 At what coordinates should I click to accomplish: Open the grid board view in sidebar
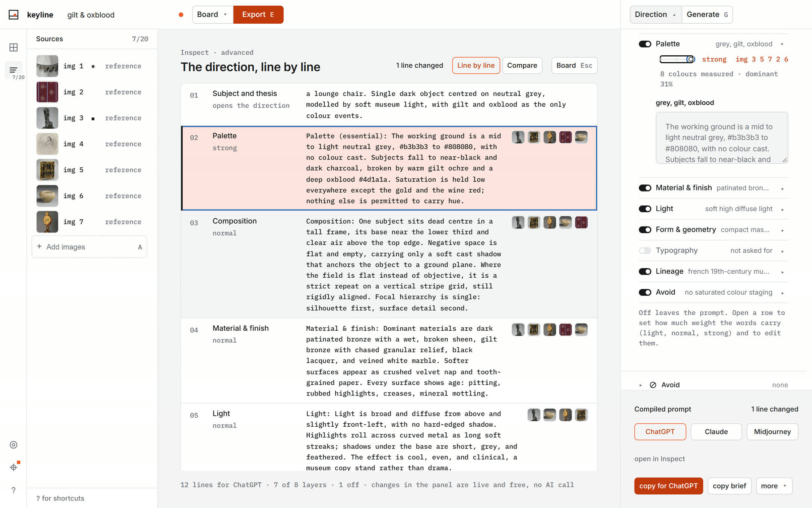(14, 47)
